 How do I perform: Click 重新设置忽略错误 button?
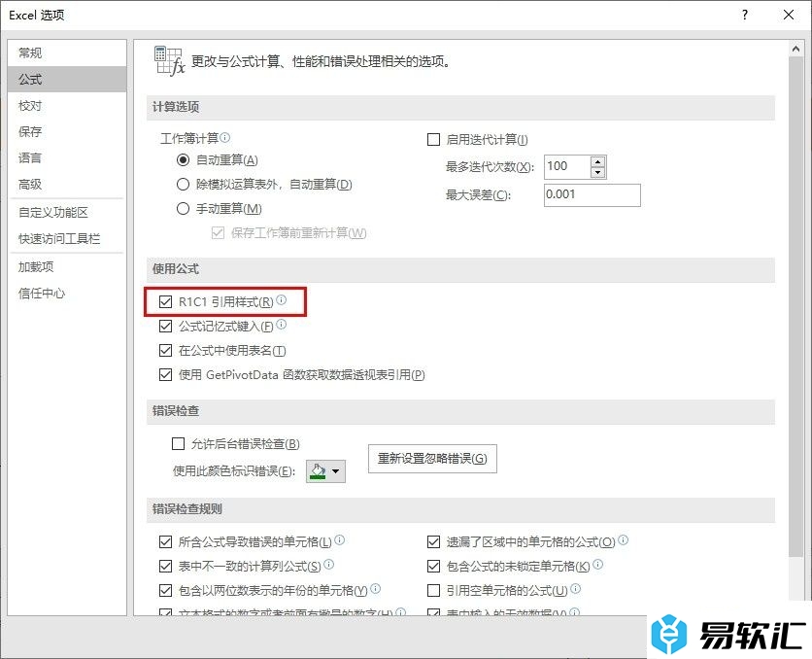click(432, 459)
